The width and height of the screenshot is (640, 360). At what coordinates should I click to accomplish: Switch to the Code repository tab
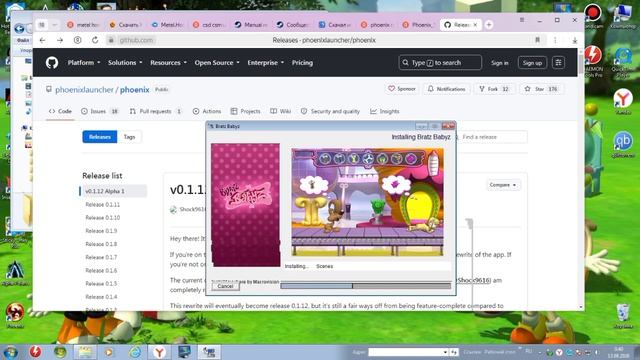tap(60, 111)
